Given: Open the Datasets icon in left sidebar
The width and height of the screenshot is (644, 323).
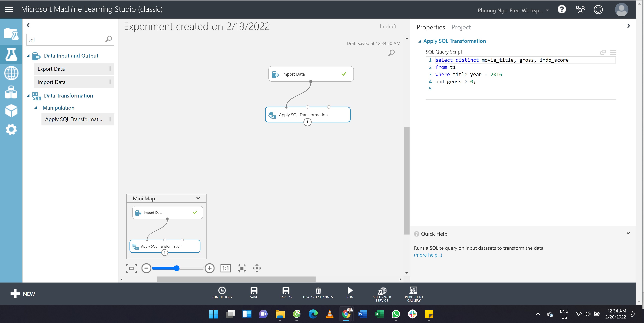Looking at the screenshot, I should [11, 92].
